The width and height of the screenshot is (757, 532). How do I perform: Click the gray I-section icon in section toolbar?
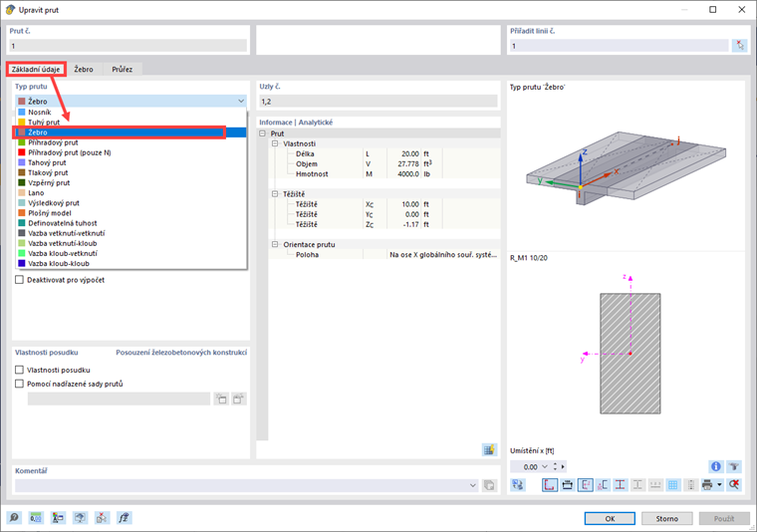pyautogui.click(x=637, y=484)
